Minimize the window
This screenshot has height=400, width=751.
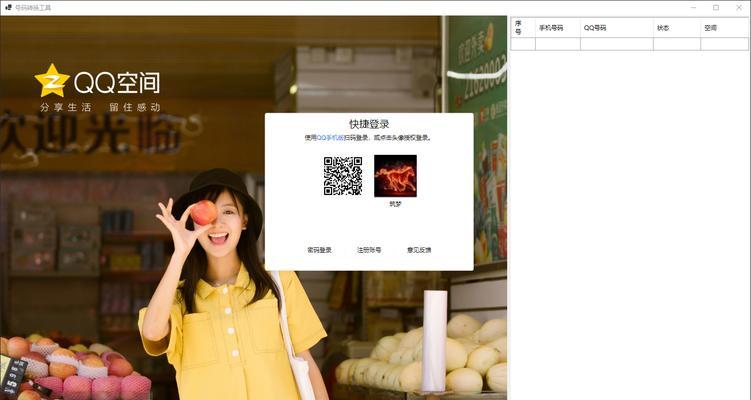coord(694,8)
